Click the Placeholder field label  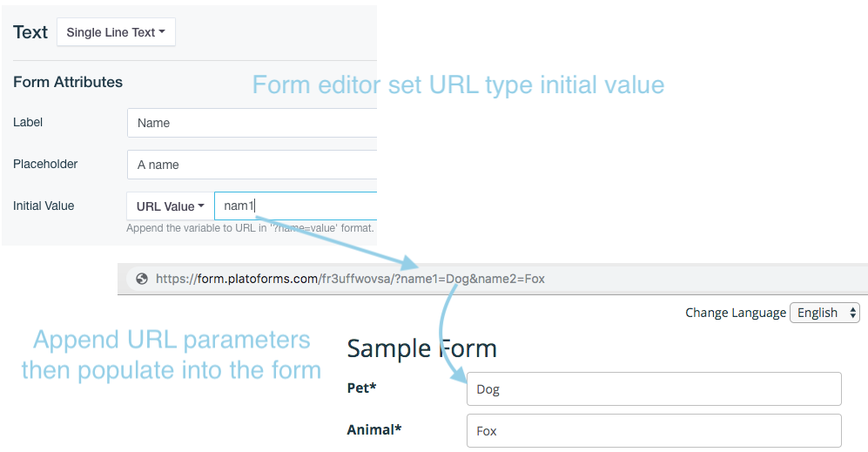point(45,164)
